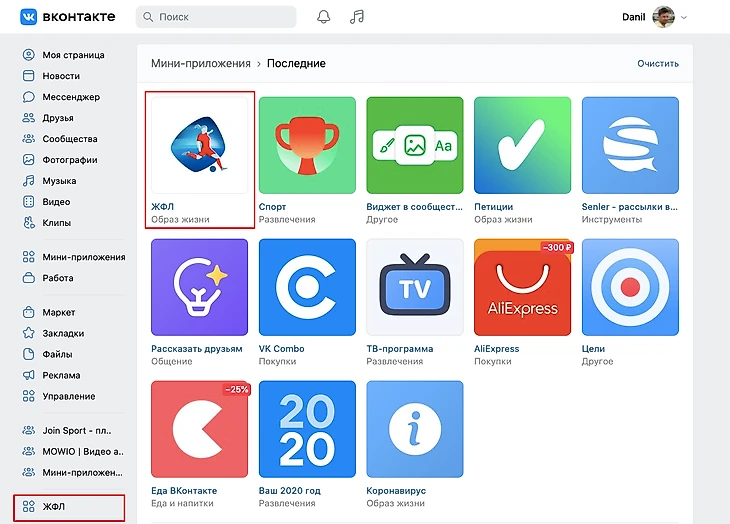Open the Коронавирус info app icon

click(415, 429)
